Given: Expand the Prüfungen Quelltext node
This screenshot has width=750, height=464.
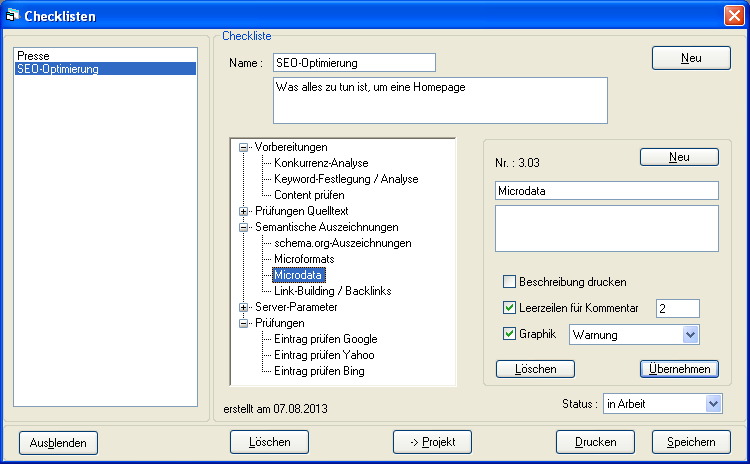Looking at the screenshot, I should (x=243, y=211).
